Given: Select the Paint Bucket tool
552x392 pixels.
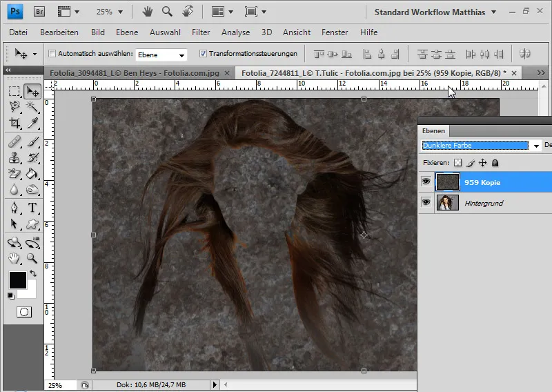Looking at the screenshot, I should tap(32, 173).
